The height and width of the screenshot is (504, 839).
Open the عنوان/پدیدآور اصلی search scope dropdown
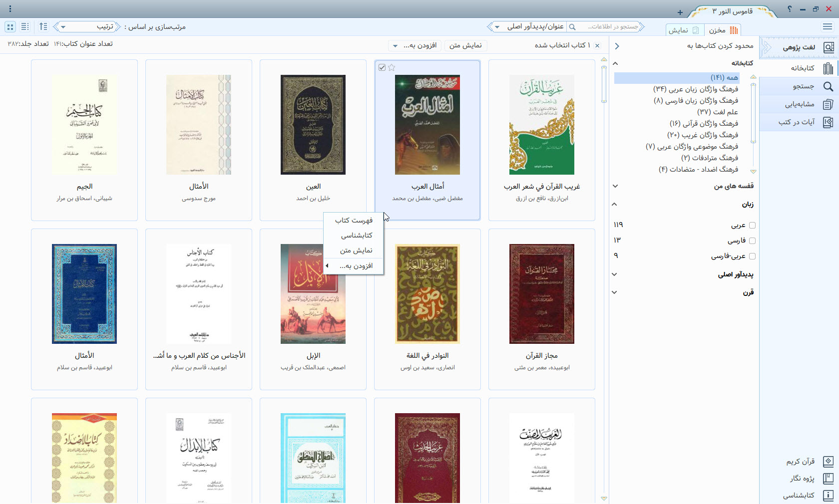point(527,26)
